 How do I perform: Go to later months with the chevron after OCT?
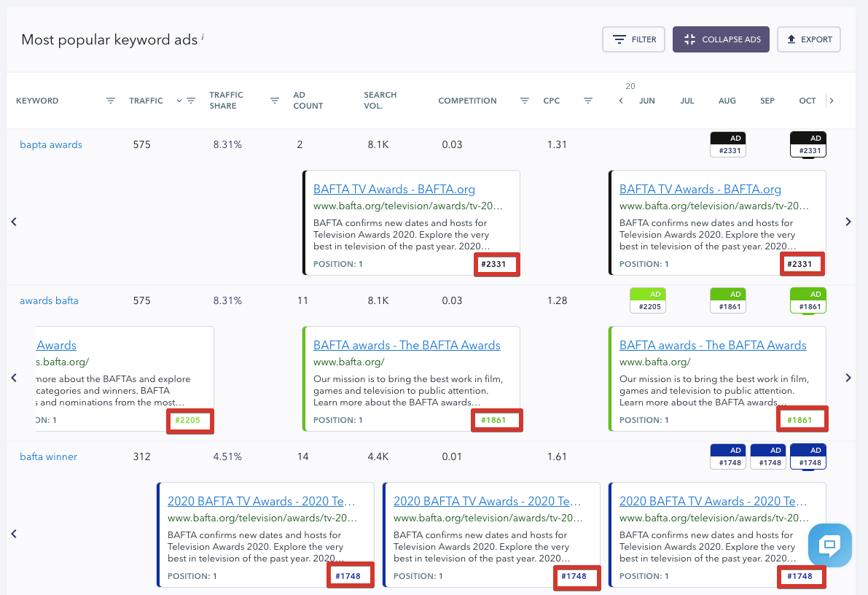pos(832,101)
